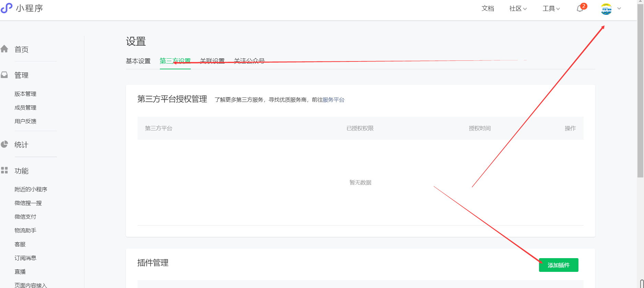Click the pie chart icon beside 统计
The height and width of the screenshot is (288, 644).
click(4, 145)
